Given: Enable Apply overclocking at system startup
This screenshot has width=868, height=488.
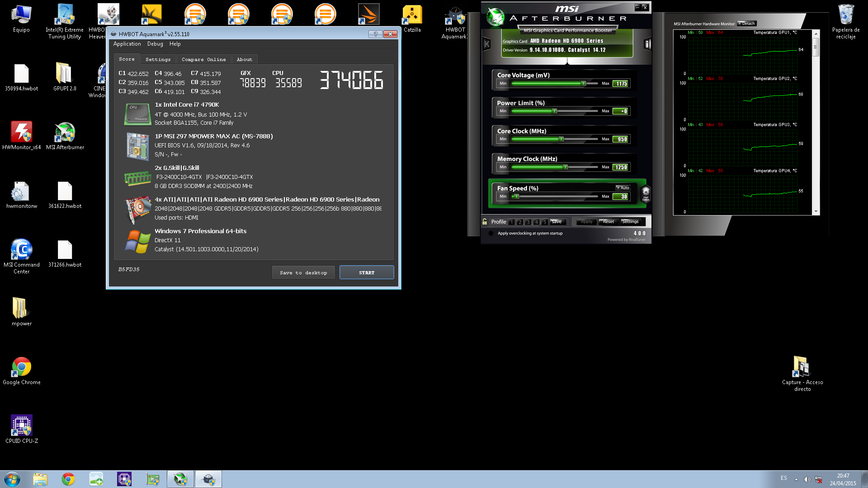Looking at the screenshot, I should click(491, 233).
